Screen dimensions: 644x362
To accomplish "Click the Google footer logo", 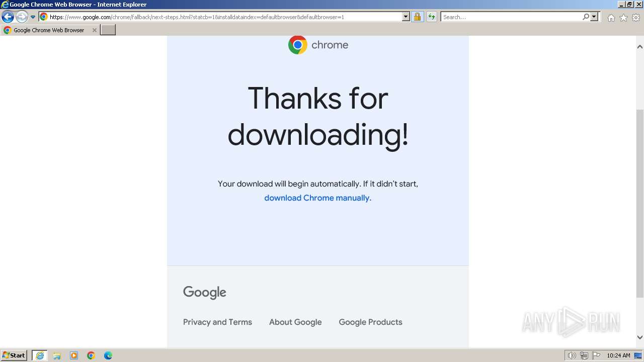I will point(205,293).
